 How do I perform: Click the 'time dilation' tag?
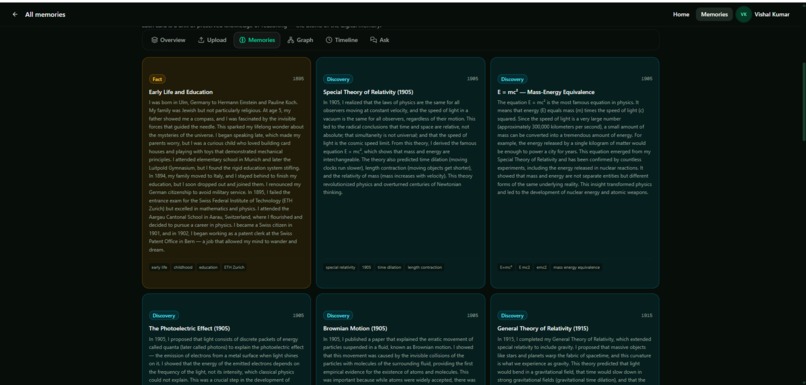389,267
